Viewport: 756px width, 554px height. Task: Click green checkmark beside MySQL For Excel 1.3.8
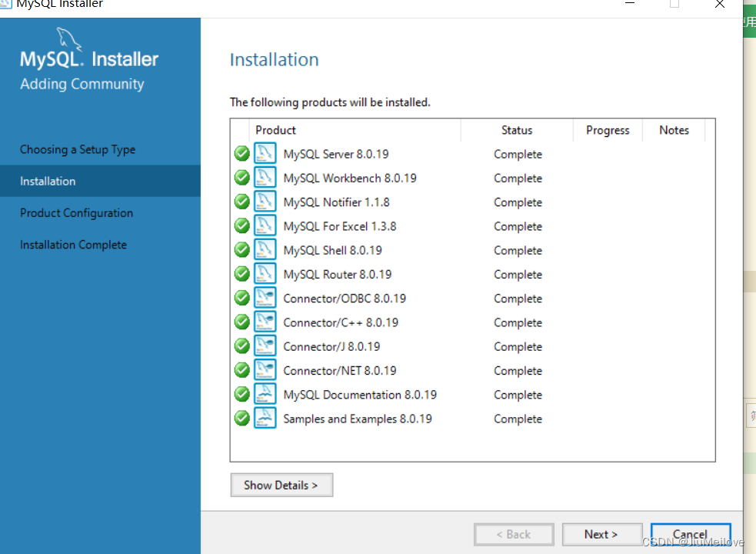[x=242, y=226]
